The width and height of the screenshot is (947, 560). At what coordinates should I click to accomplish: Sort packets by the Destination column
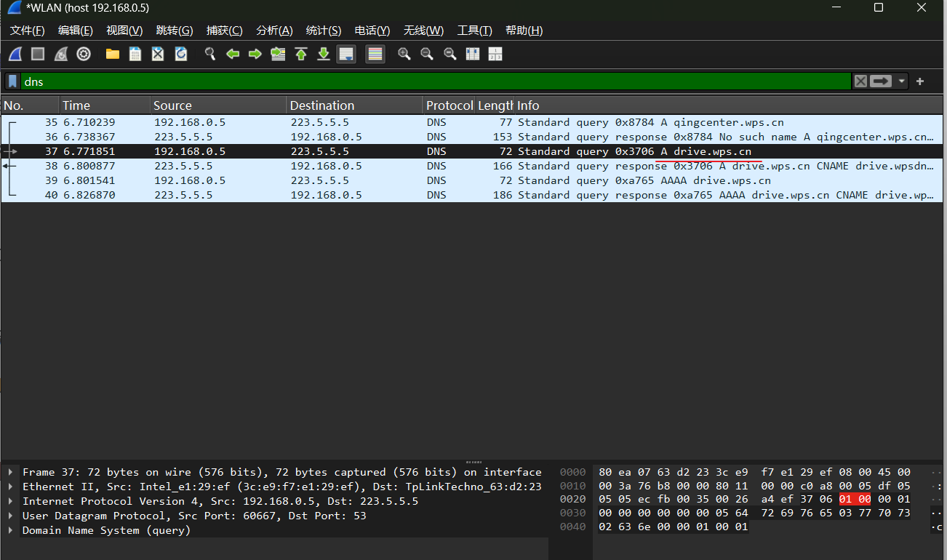(x=355, y=105)
